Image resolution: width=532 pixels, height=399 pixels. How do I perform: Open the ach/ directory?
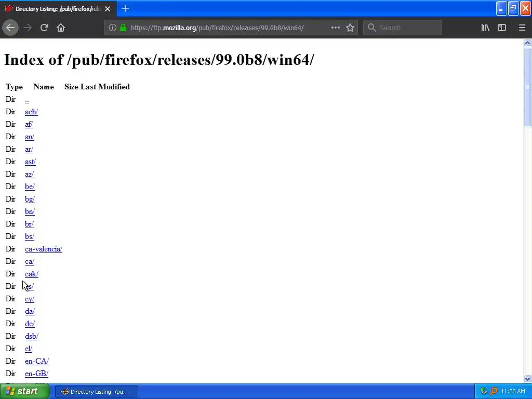(31, 112)
